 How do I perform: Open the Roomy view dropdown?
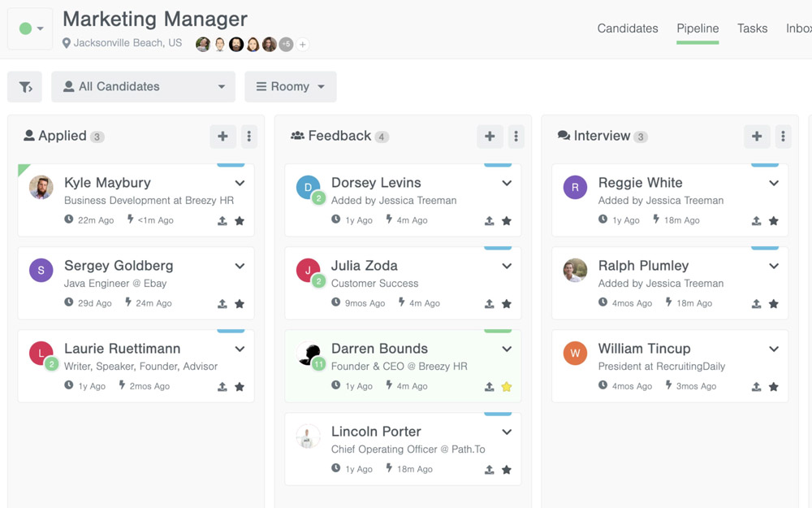tap(290, 87)
